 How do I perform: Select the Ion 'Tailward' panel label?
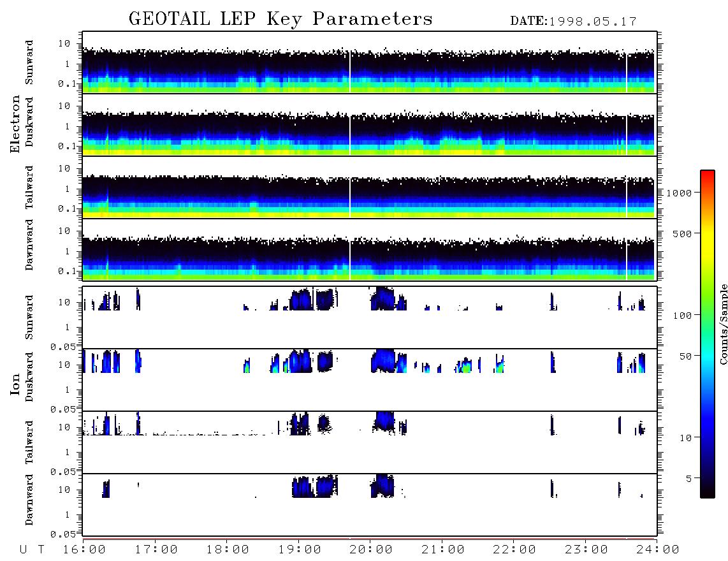click(x=29, y=442)
